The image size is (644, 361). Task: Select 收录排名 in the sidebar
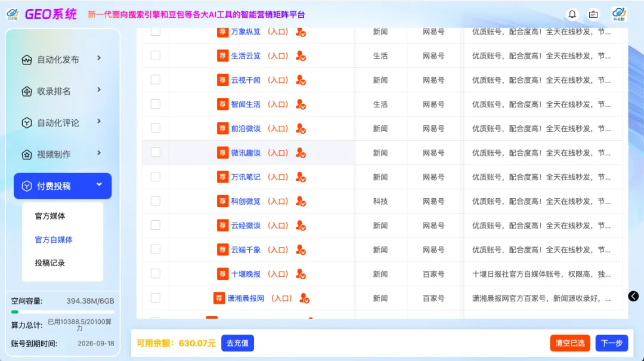point(54,91)
